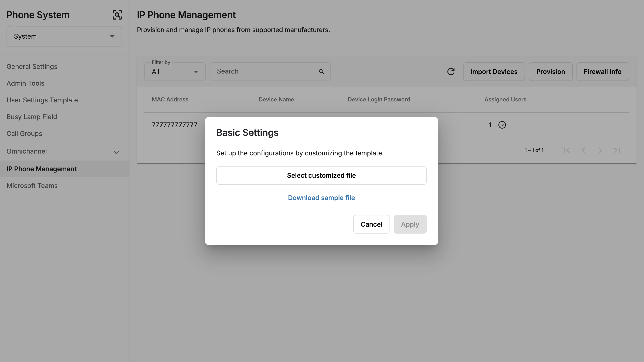Click Select customized file button

321,175
